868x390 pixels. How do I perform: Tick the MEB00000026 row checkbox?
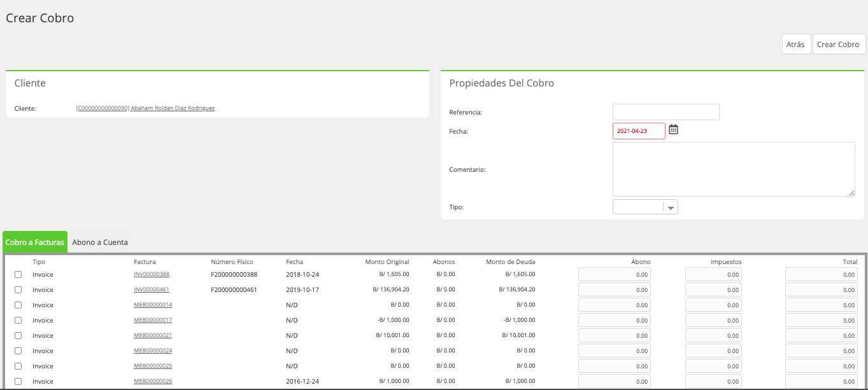coord(18,382)
